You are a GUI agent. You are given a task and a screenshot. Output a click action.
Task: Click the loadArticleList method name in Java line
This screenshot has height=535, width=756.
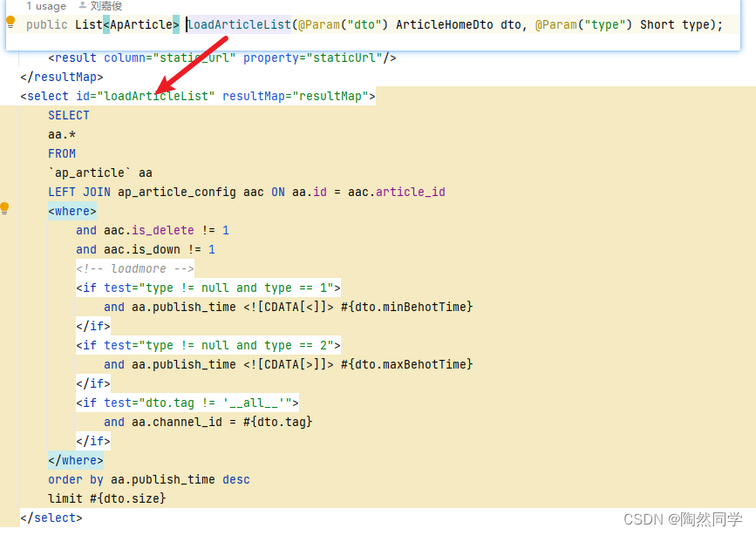tap(240, 24)
